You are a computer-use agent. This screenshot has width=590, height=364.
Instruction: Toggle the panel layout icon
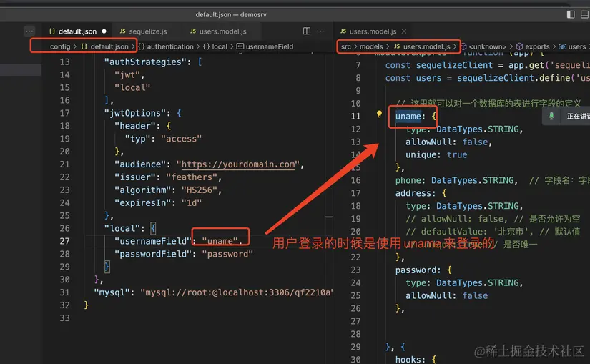pyautogui.click(x=585, y=14)
